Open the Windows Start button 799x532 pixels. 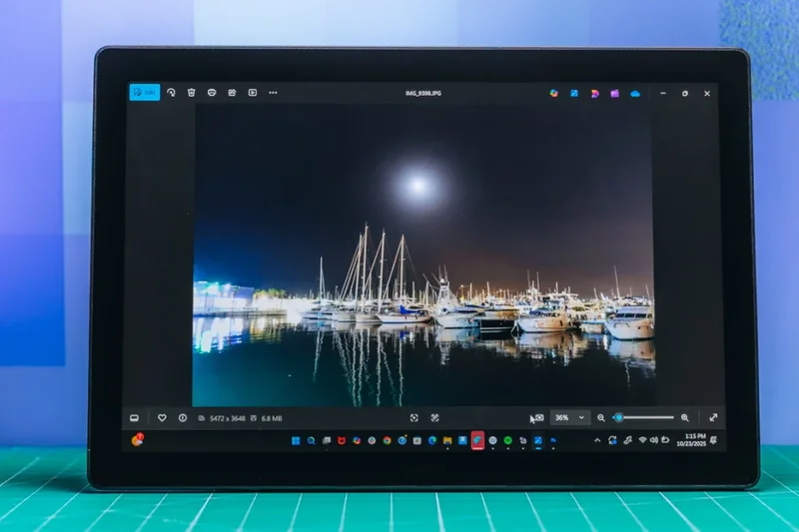296,441
